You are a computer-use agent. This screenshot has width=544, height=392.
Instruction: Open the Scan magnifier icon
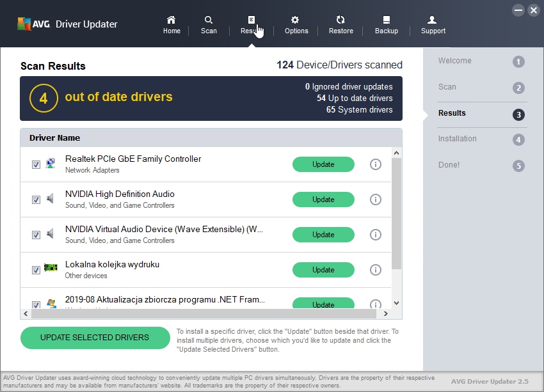[209, 20]
